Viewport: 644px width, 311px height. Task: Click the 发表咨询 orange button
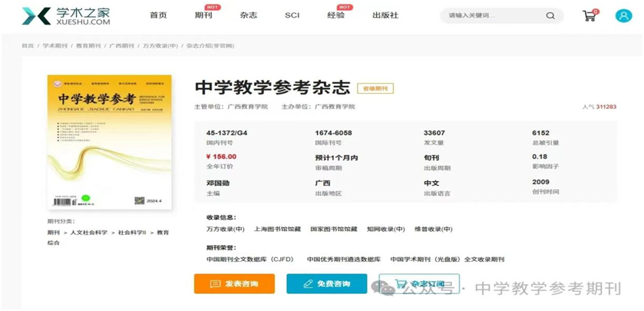[x=234, y=283]
